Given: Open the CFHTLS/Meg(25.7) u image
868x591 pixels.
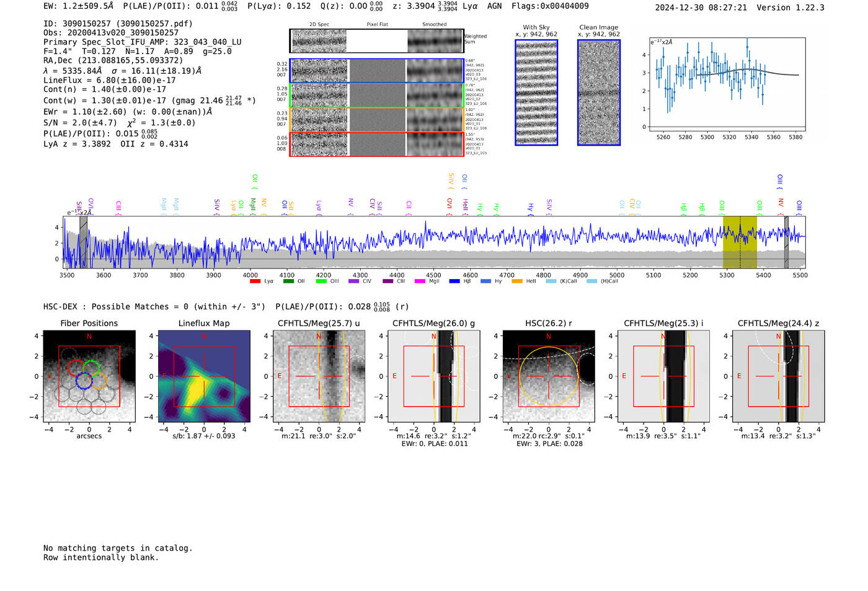Looking at the screenshot, I should 319,376.
